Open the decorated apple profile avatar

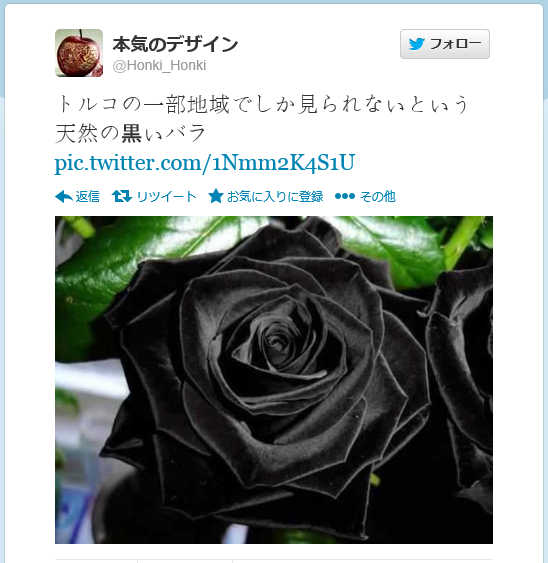79,53
